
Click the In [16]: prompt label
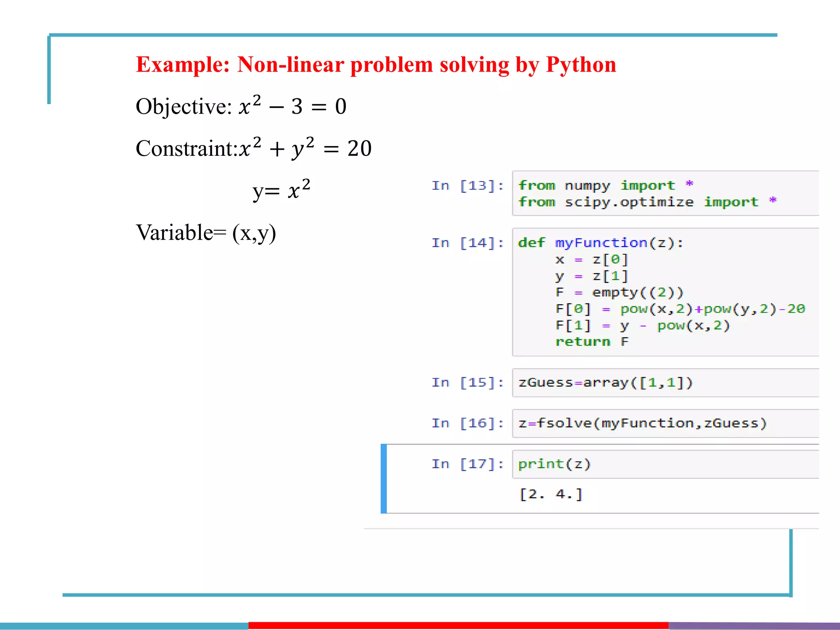click(x=468, y=423)
